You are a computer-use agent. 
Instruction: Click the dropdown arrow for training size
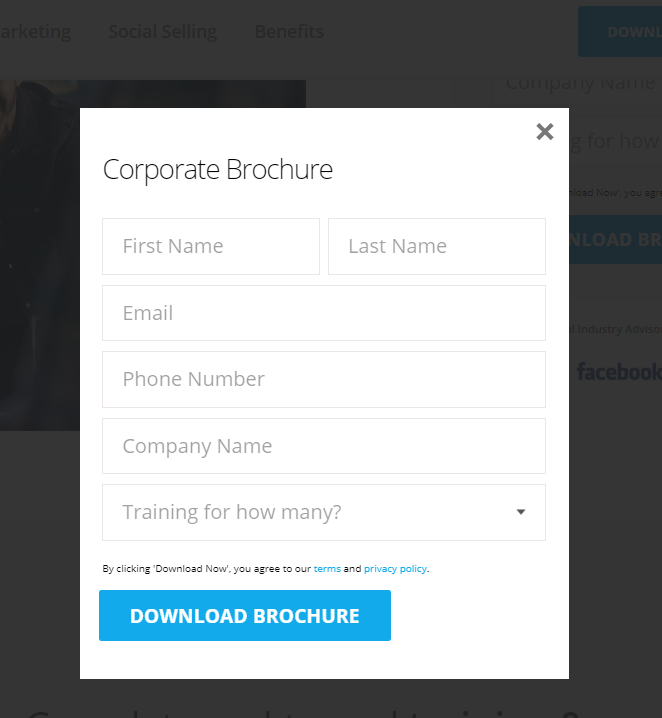click(521, 512)
